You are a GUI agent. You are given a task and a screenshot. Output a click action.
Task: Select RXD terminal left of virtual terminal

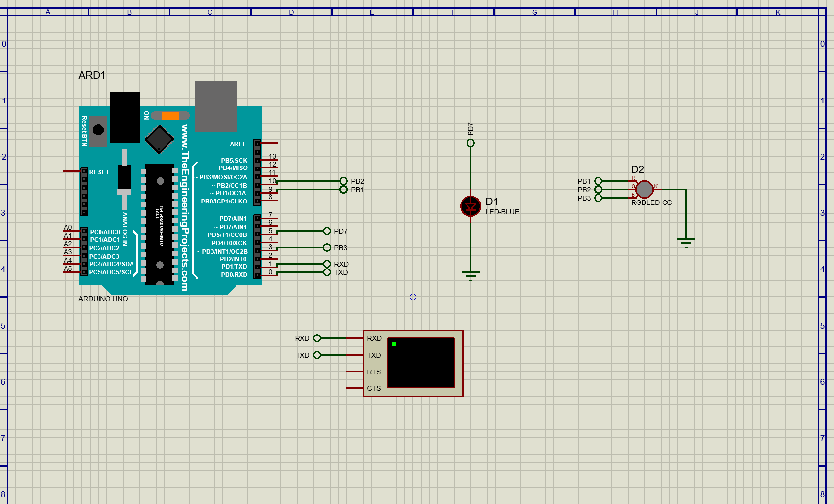pos(317,338)
